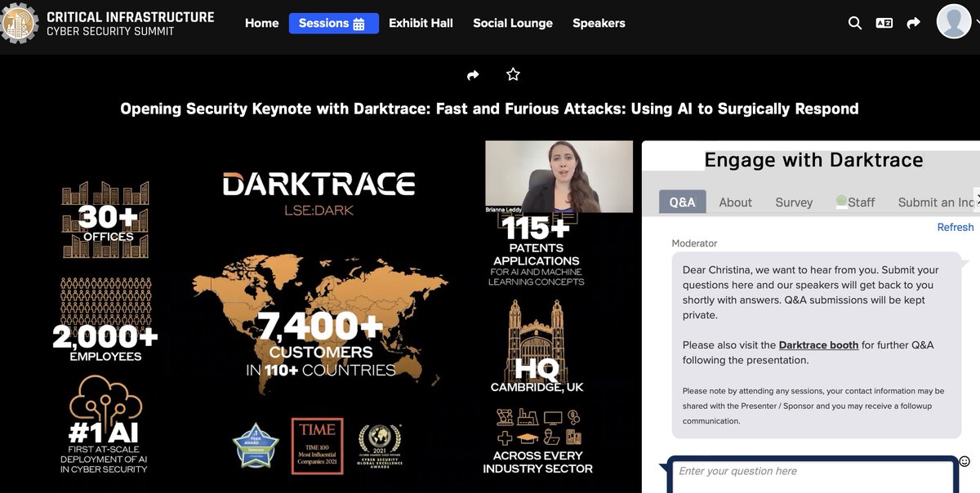This screenshot has width=980, height=493.
Task: Click the share arrow in the top navigation
Action: pos(914,23)
